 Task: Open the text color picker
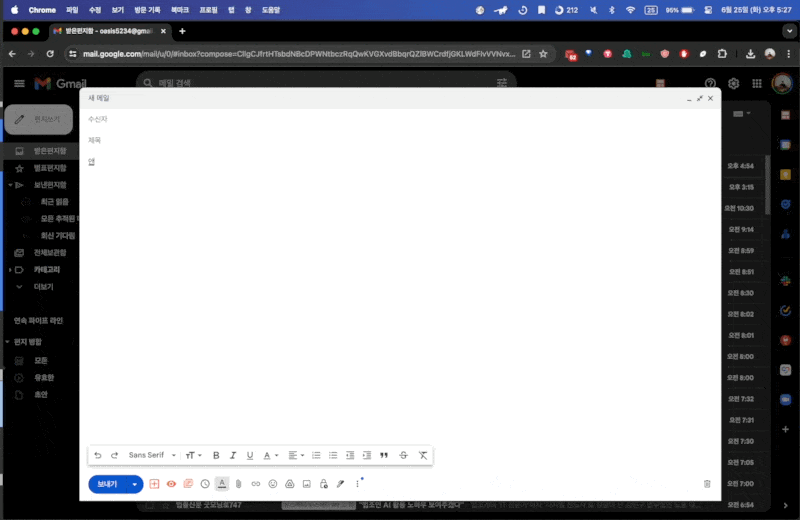coord(271,455)
